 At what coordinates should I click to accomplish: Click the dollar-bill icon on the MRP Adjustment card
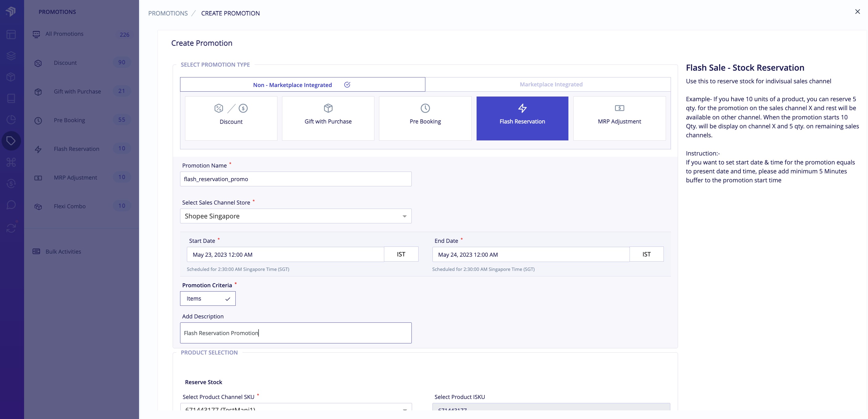619,108
